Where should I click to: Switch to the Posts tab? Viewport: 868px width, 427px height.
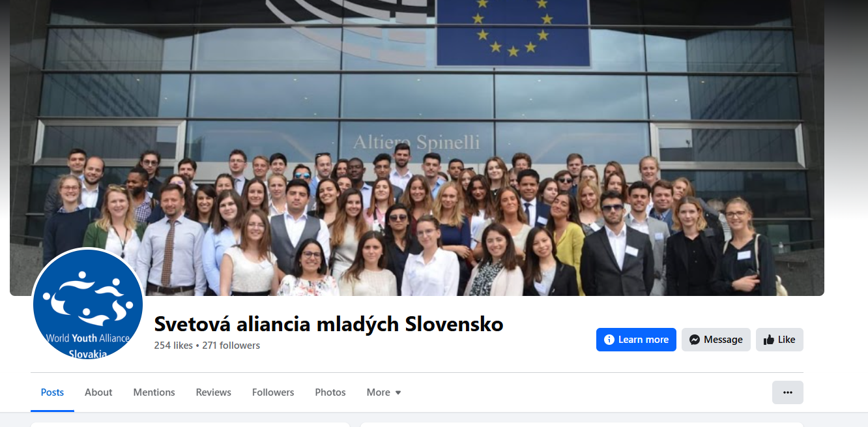pos(52,392)
